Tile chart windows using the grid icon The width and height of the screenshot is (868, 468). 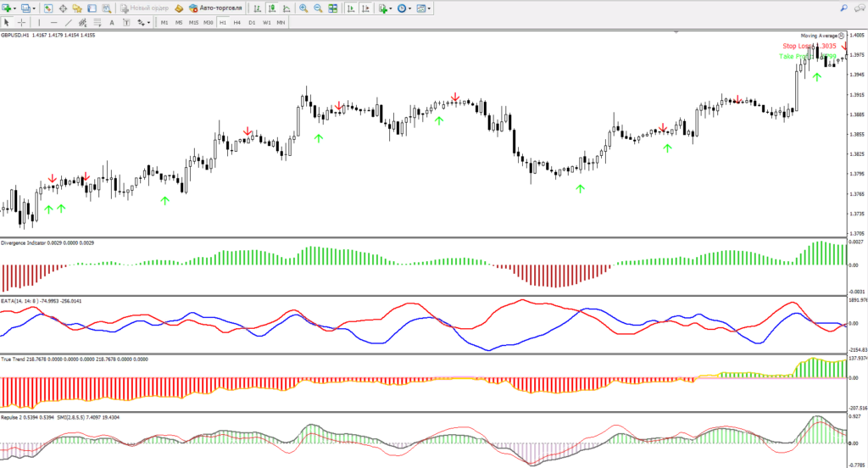tap(333, 8)
